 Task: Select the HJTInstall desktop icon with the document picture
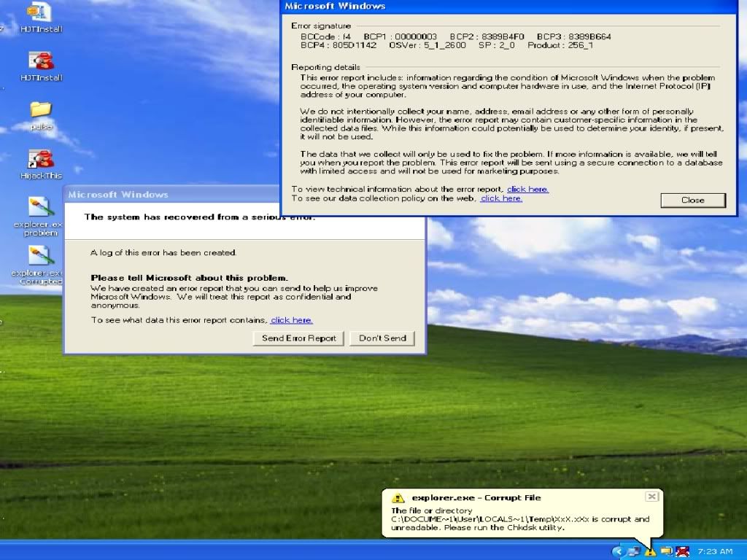click(41, 17)
